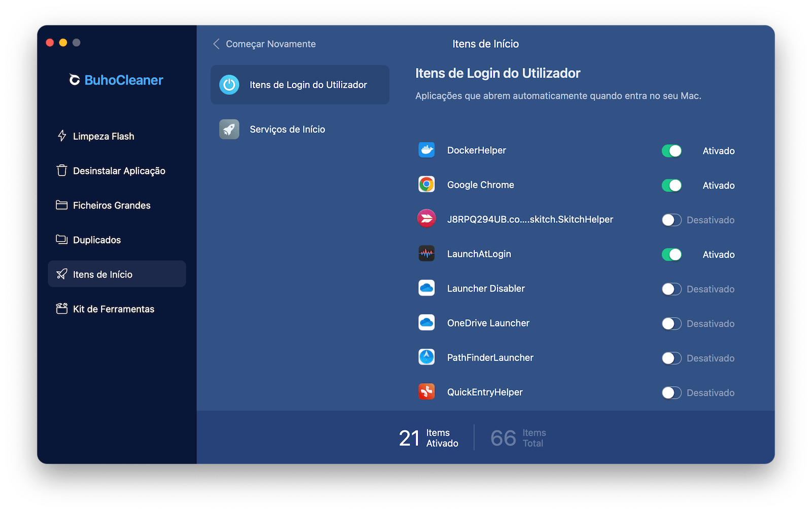Go back using the Começar Novamente chevron
Image resolution: width=812 pixels, height=513 pixels.
coord(216,44)
